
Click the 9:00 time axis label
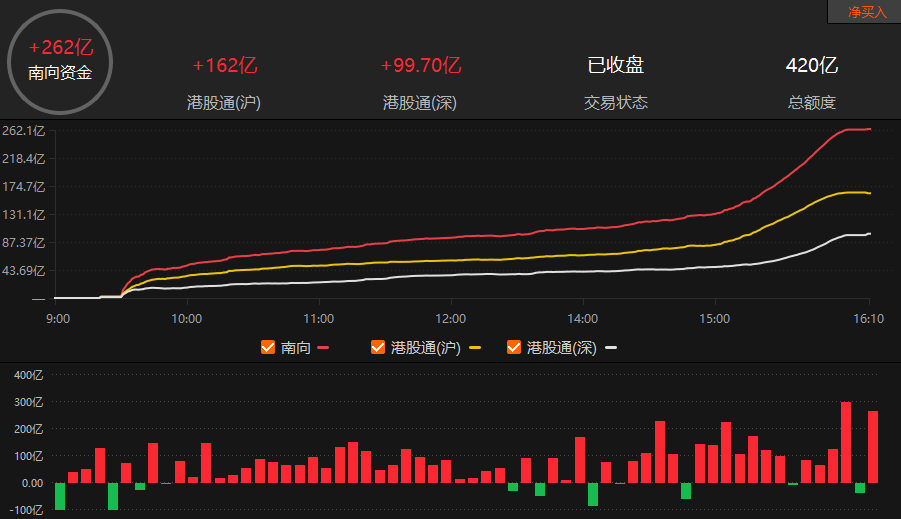(58, 319)
